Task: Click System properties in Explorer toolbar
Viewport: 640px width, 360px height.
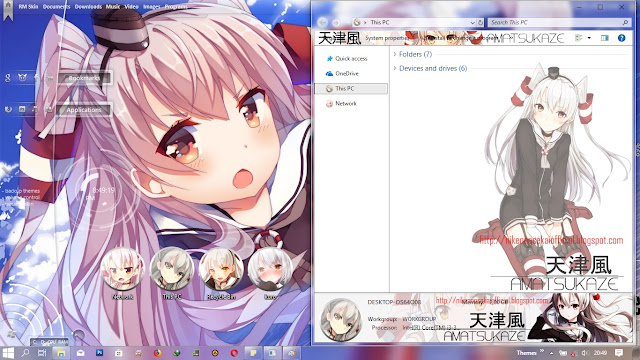Action: pyautogui.click(x=387, y=38)
